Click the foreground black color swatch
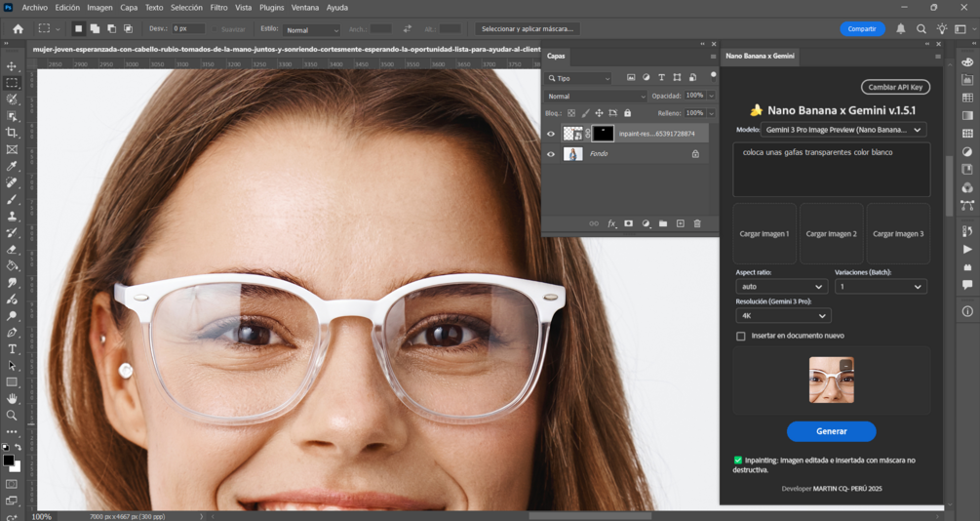This screenshot has height=521, width=980. (x=8, y=461)
